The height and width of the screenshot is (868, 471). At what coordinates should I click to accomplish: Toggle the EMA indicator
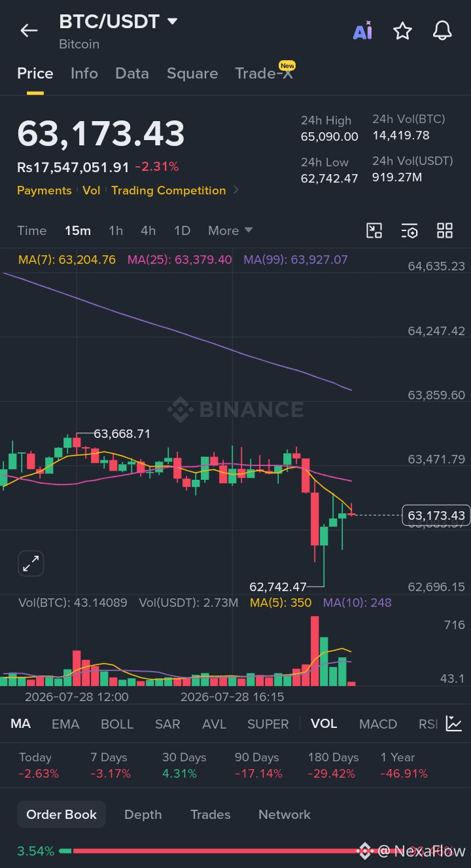click(65, 724)
